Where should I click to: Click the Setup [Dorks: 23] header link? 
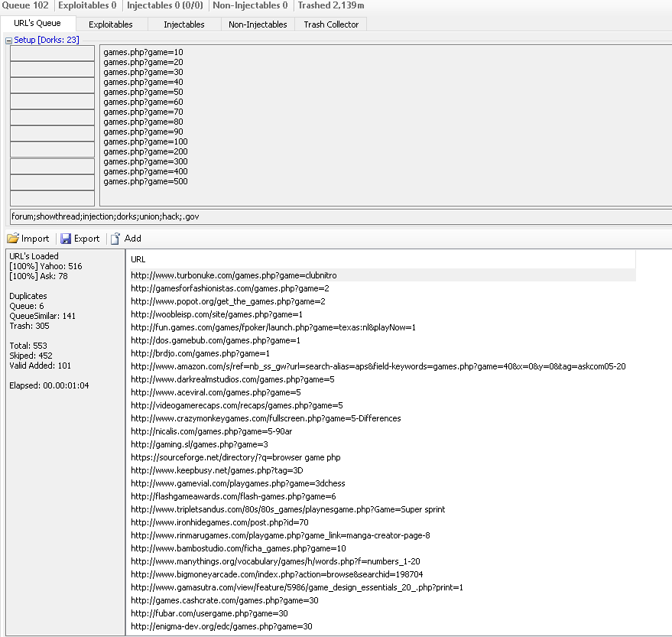pos(47,40)
